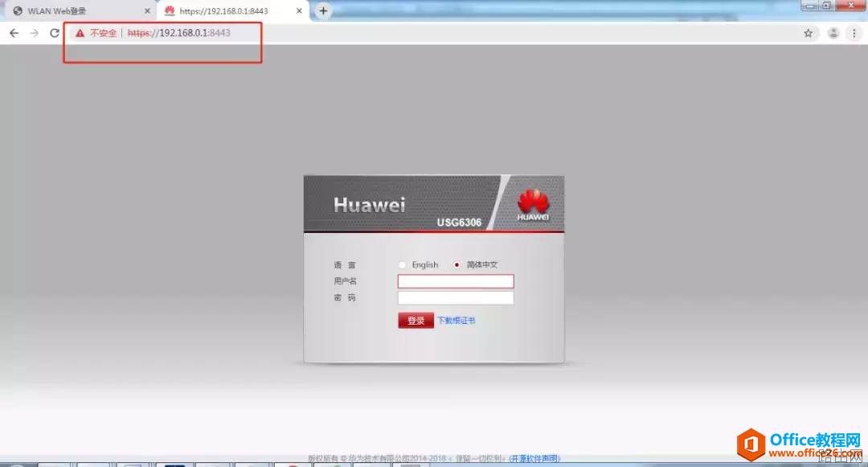Open a new tab with the plus button
This screenshot has width=868, height=467.
(x=323, y=10)
